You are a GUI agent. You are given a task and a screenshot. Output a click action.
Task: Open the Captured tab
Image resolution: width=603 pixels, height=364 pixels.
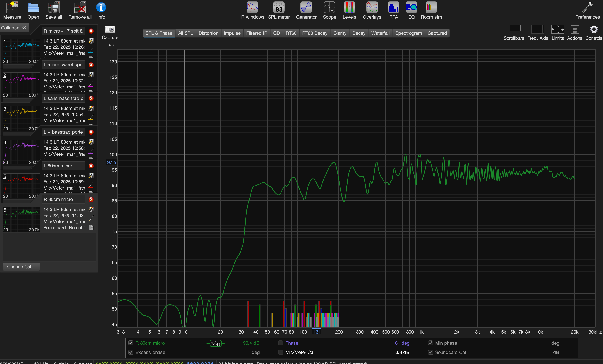click(437, 33)
